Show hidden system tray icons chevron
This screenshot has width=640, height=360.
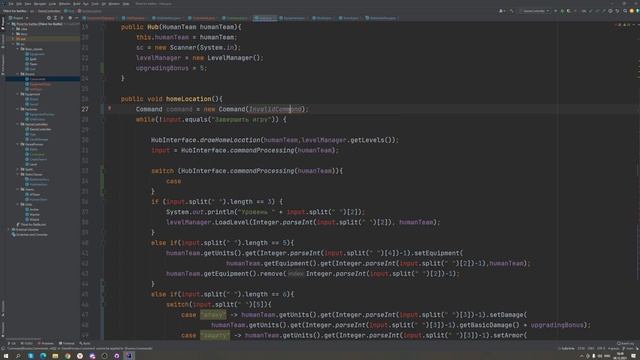[582, 356]
